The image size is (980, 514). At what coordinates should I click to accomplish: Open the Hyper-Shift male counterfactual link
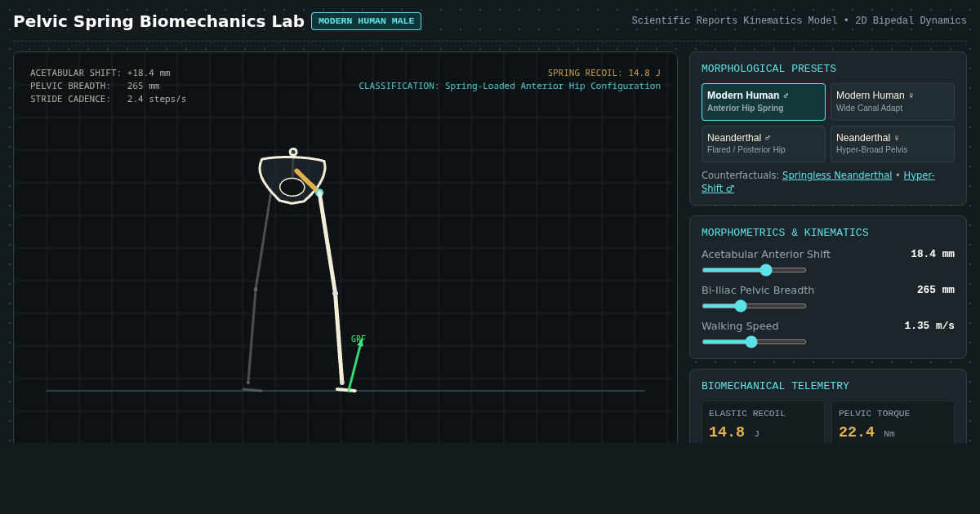click(919, 175)
